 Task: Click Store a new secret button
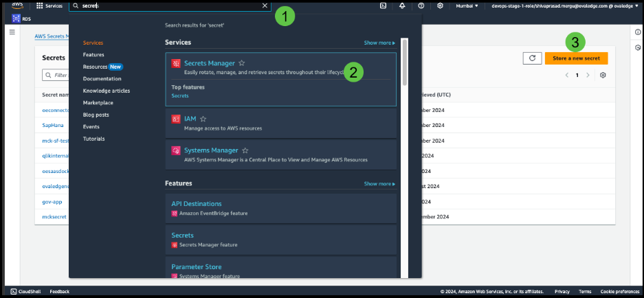click(576, 58)
